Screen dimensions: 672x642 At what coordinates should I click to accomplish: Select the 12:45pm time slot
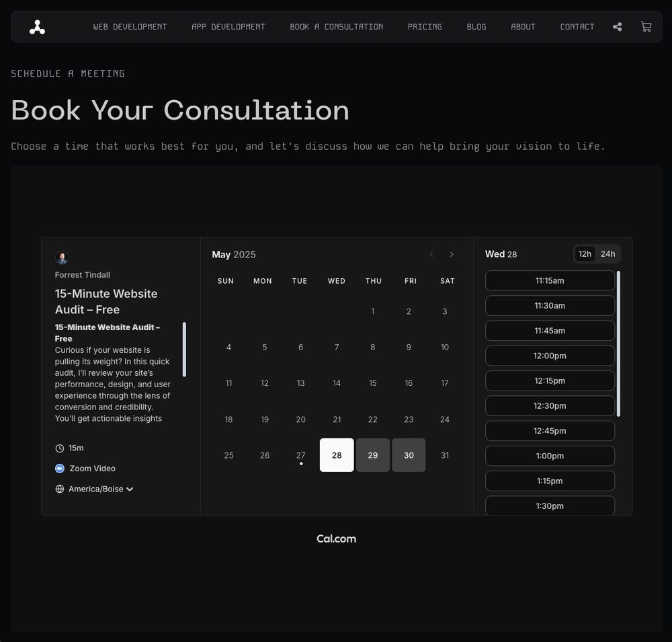550,431
